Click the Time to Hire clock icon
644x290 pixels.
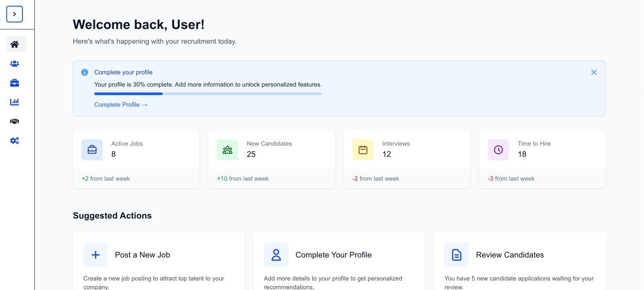point(498,150)
